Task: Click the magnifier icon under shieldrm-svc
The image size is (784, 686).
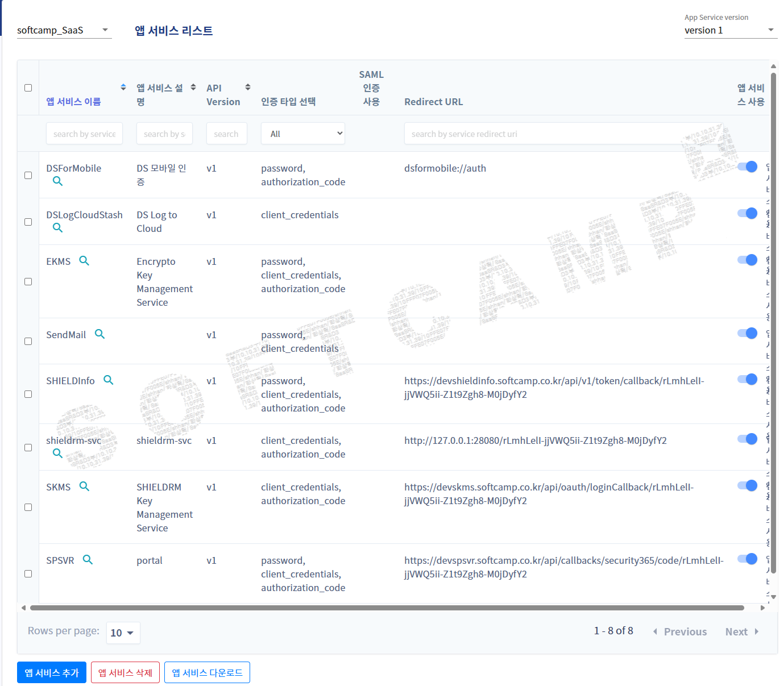Action: (57, 454)
